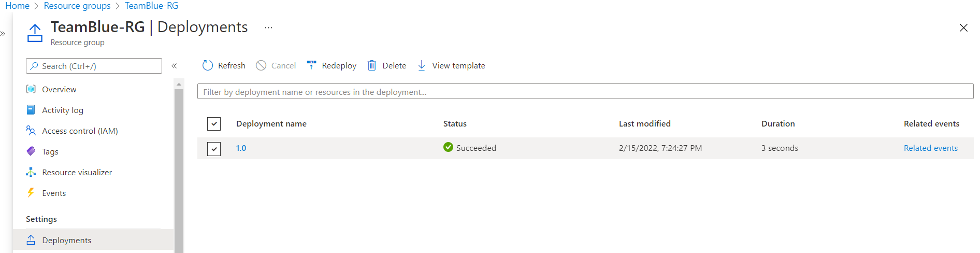Click the View template download icon
The width and height of the screenshot is (980, 253).
422,65
